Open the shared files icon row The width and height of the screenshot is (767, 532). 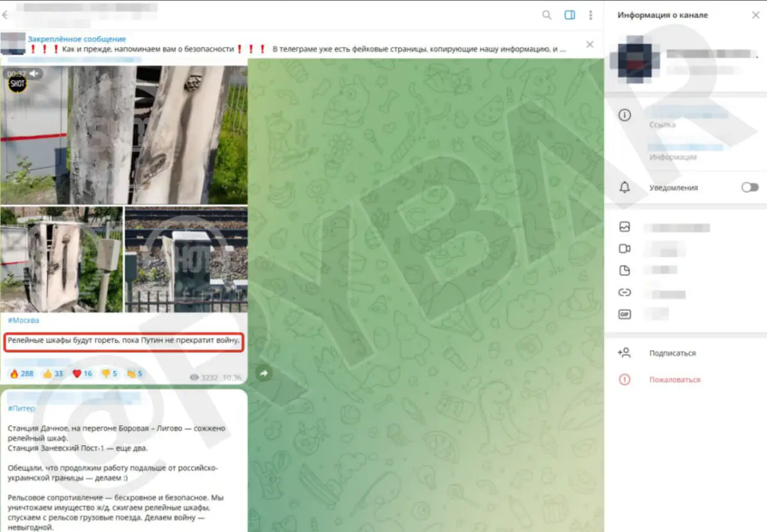[x=624, y=271]
